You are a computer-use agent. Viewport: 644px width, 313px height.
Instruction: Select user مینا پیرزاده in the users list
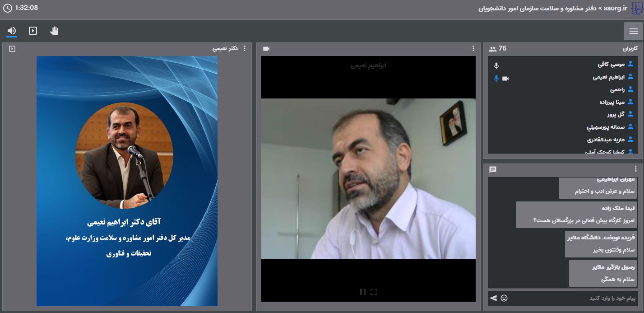click(612, 102)
